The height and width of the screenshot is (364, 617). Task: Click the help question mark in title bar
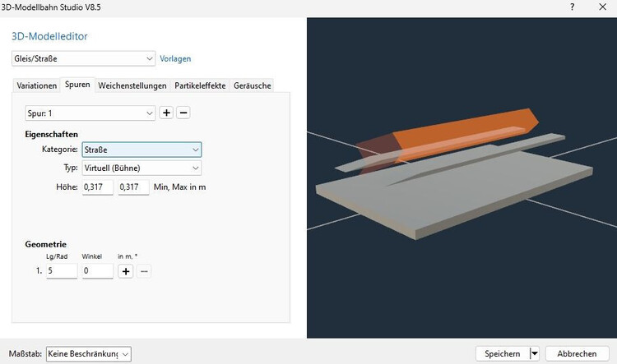pyautogui.click(x=572, y=7)
